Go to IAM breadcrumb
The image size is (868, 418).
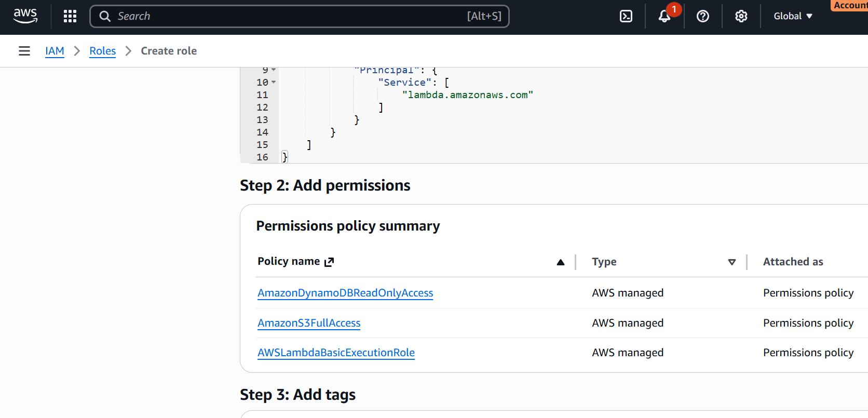point(55,51)
